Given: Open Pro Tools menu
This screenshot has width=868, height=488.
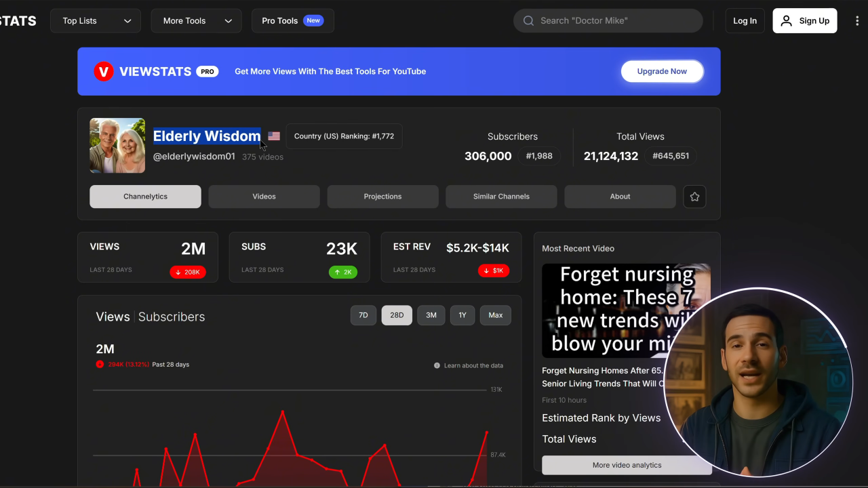Looking at the screenshot, I should [x=292, y=21].
